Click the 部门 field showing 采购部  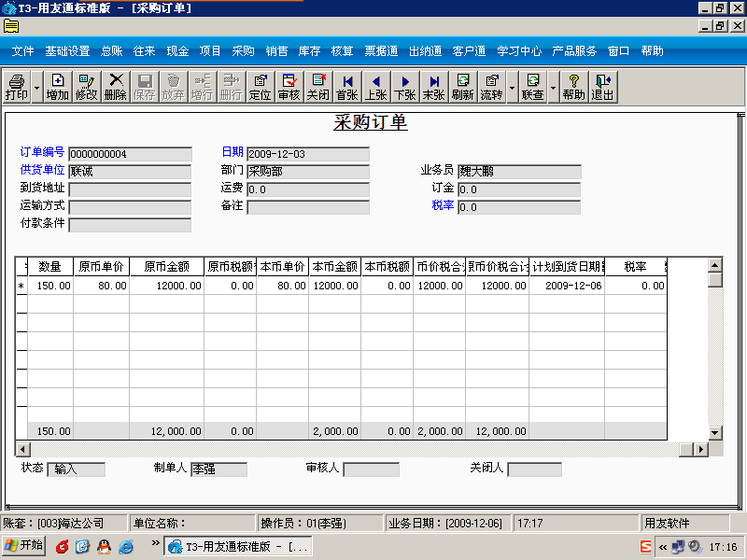pyautogui.click(x=308, y=172)
